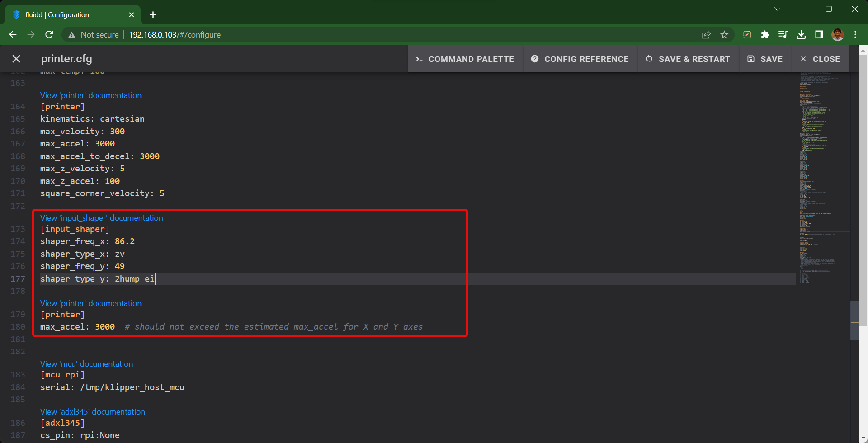Toggle browser side panel icon

[x=819, y=35]
